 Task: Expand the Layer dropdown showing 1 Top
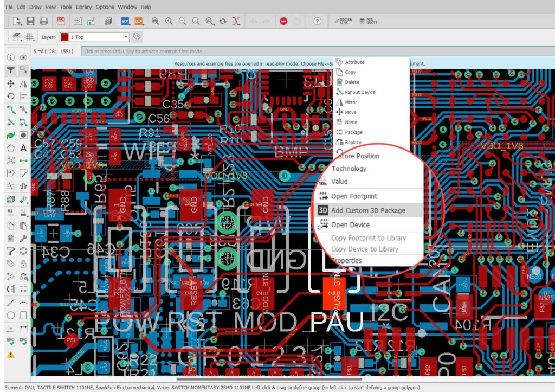[94, 37]
